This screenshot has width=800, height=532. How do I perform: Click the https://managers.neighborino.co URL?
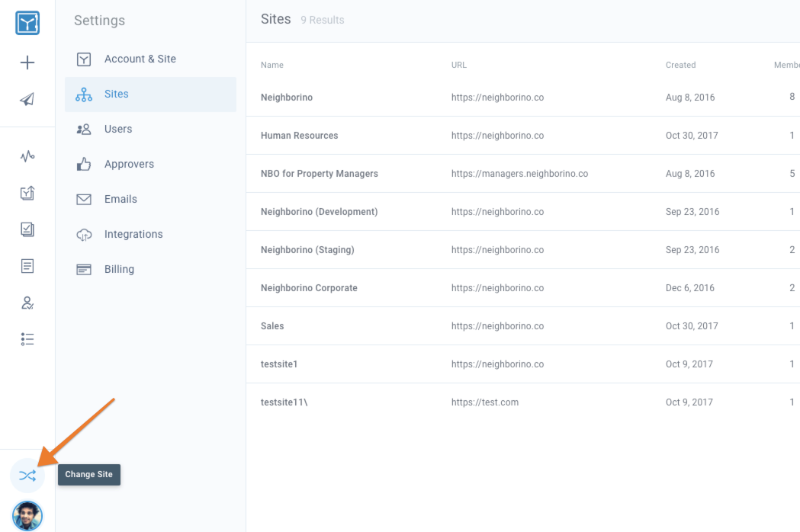(519, 174)
